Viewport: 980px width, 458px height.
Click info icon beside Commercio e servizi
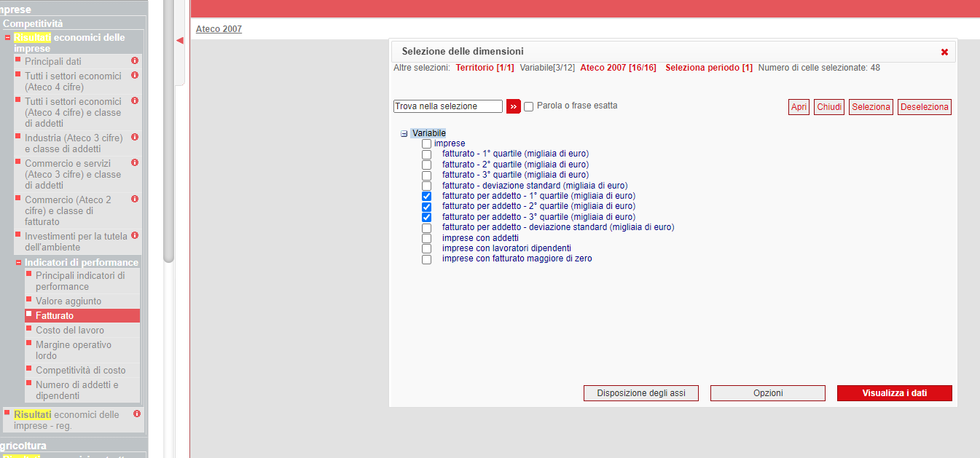135,163
